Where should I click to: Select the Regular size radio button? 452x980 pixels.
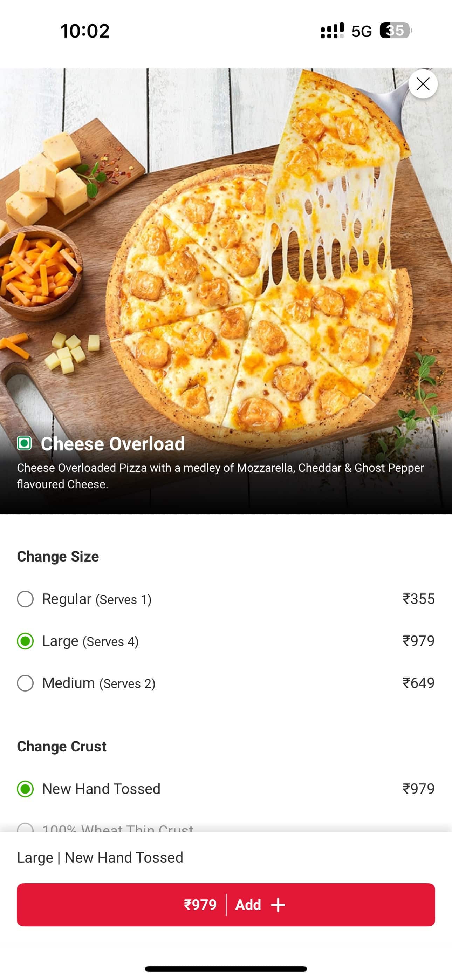25,599
